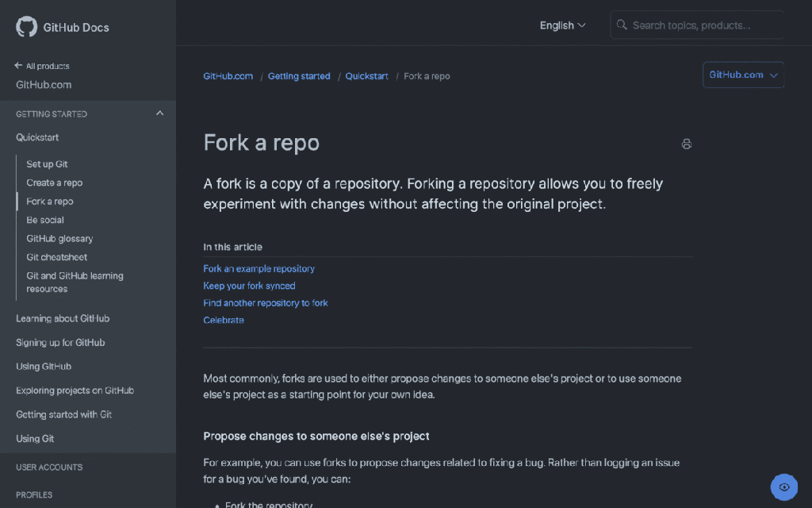The width and height of the screenshot is (812, 508).
Task: Click the GitHub Octocat logo icon
Action: coord(26,27)
